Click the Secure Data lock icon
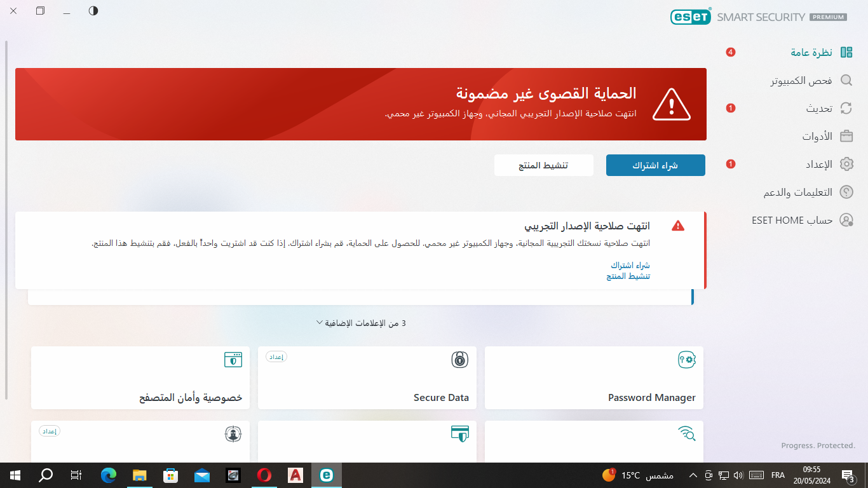Viewport: 868px width, 488px height. pos(460,360)
